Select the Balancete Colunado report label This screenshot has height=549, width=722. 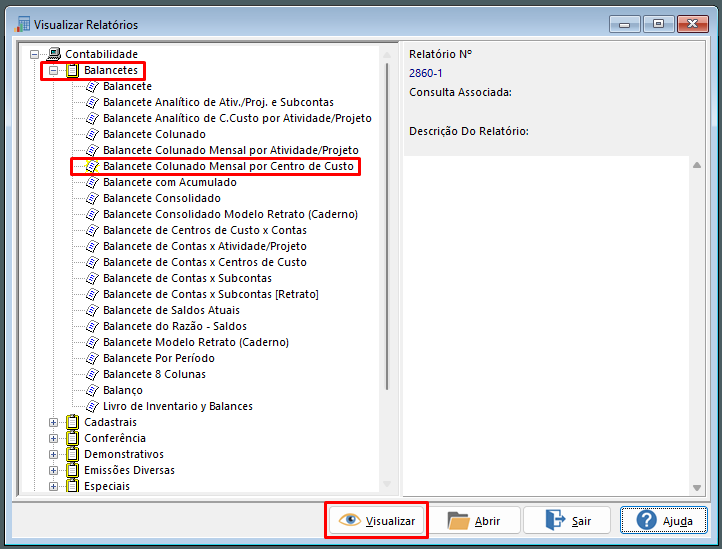pos(154,134)
